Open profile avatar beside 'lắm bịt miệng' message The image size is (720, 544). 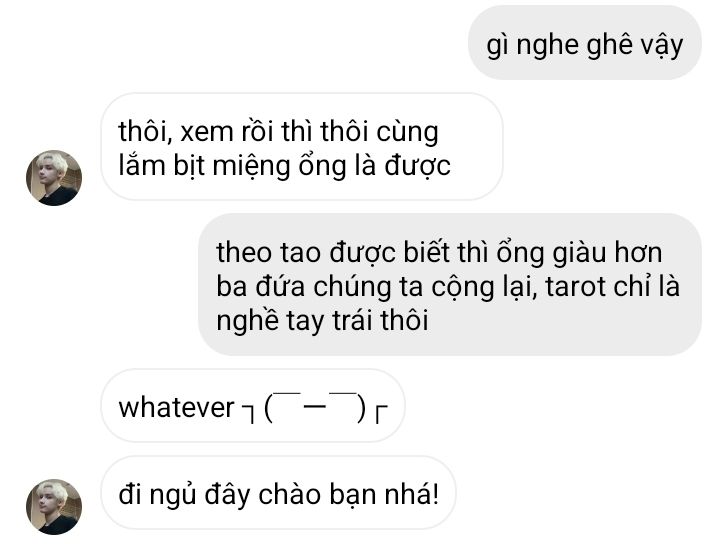(54, 178)
